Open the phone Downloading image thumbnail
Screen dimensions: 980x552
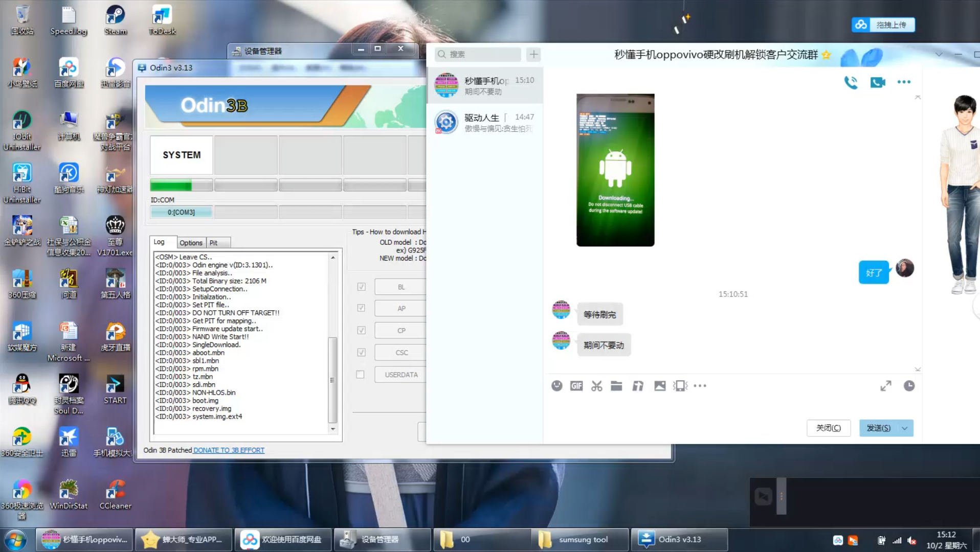[x=615, y=170]
